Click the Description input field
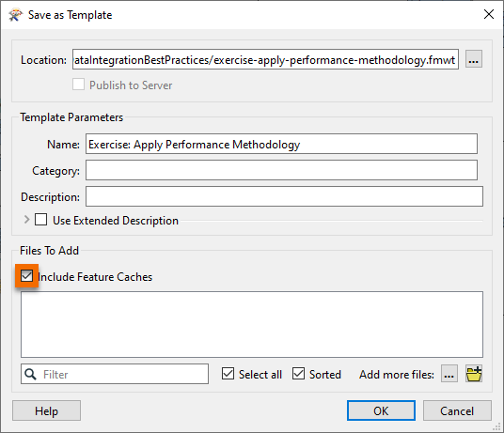 (285, 196)
